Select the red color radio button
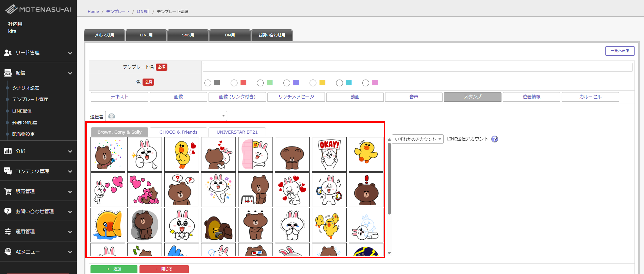The width and height of the screenshot is (644, 274). coord(234,83)
